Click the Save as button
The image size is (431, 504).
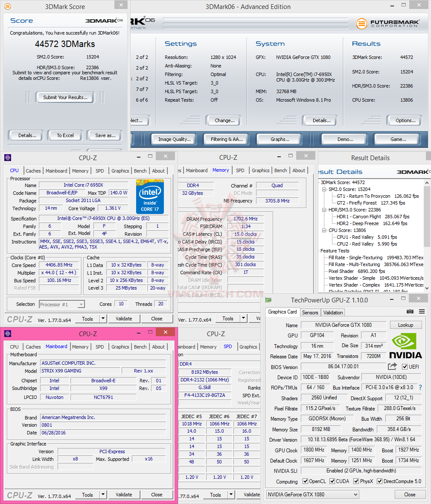point(105,135)
